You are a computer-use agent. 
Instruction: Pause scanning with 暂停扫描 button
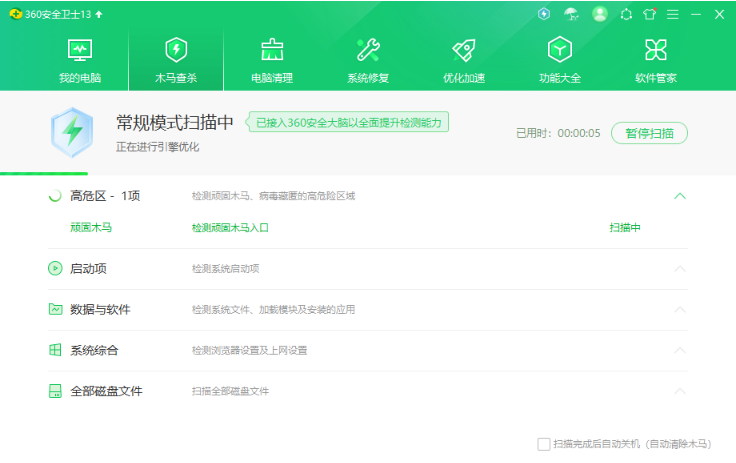pyautogui.click(x=649, y=133)
